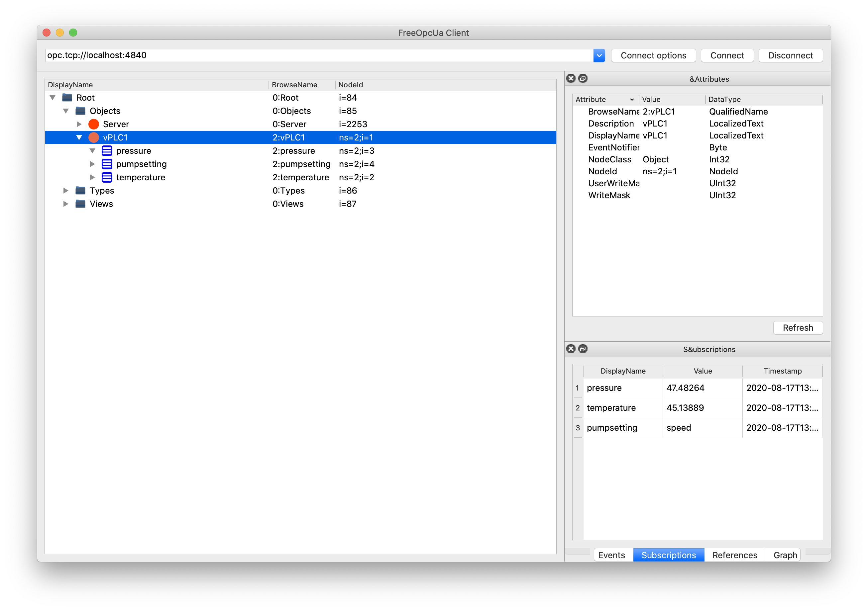Image resolution: width=868 pixels, height=611 pixels.
Task: Click the pressure variable icon
Action: click(x=107, y=151)
